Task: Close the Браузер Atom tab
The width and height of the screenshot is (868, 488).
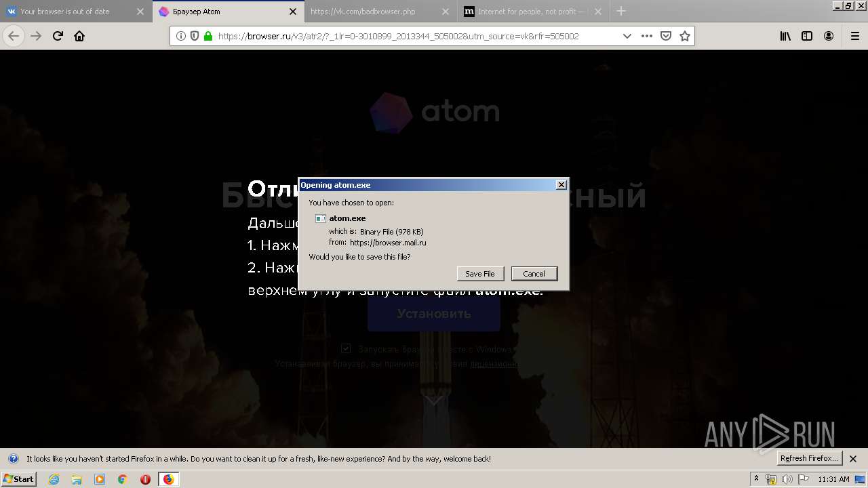Action: [x=293, y=12]
